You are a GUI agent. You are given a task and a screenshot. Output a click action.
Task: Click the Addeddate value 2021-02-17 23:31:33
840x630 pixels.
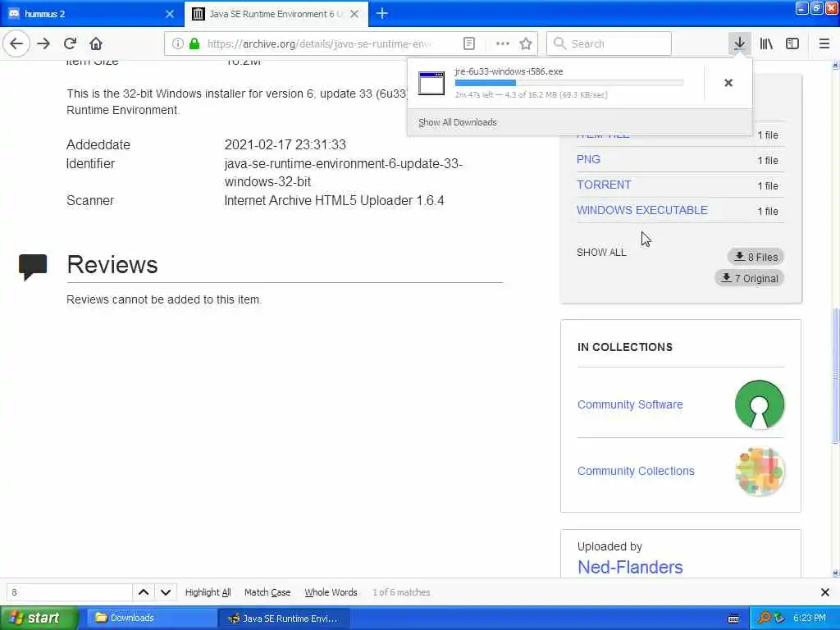285,144
